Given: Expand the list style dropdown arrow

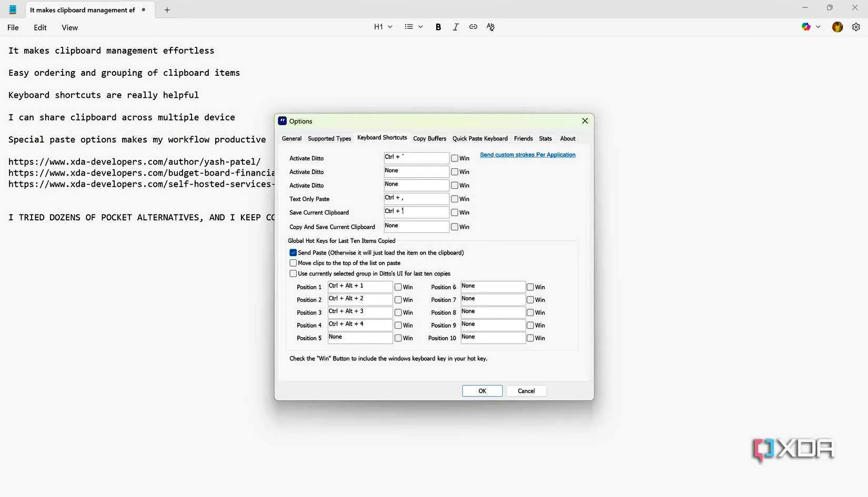Looking at the screenshot, I should click(420, 27).
